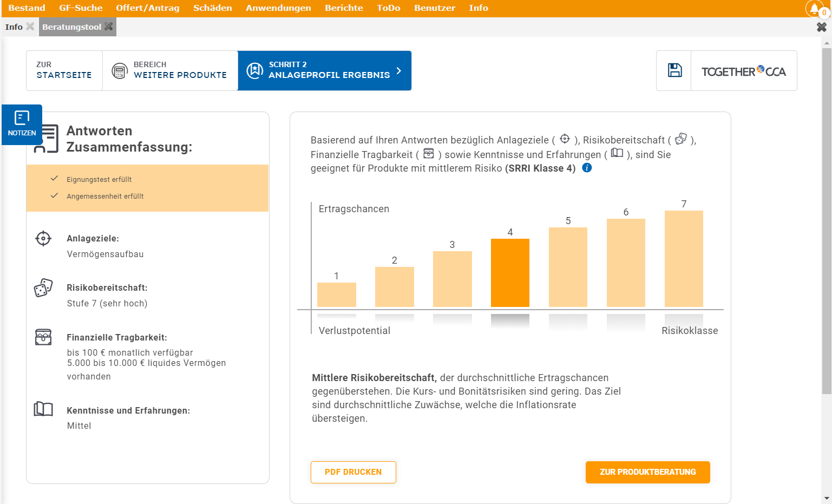Image resolution: width=832 pixels, height=504 pixels.
Task: Click the Risikobereitschaft dice icon in summary
Action: pos(43,287)
